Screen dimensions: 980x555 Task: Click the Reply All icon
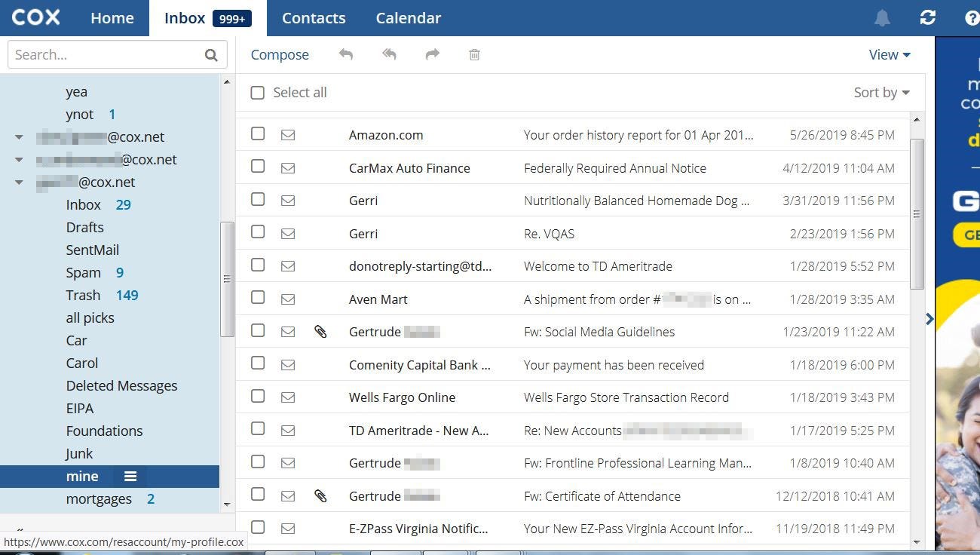[389, 54]
